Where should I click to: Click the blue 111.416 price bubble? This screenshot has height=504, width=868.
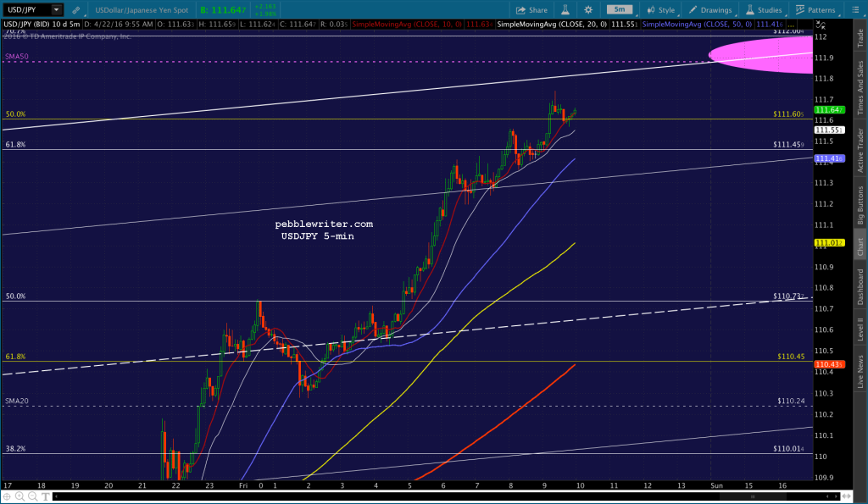point(829,158)
